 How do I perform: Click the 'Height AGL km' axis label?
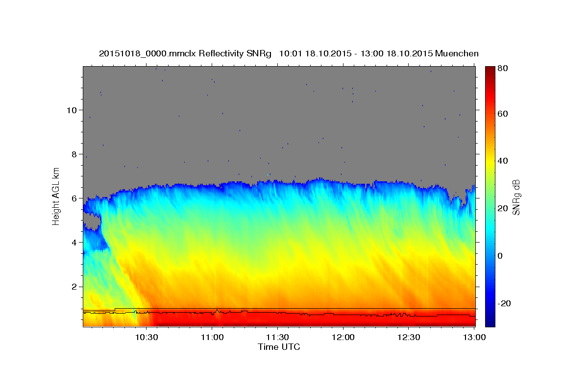click(x=56, y=196)
